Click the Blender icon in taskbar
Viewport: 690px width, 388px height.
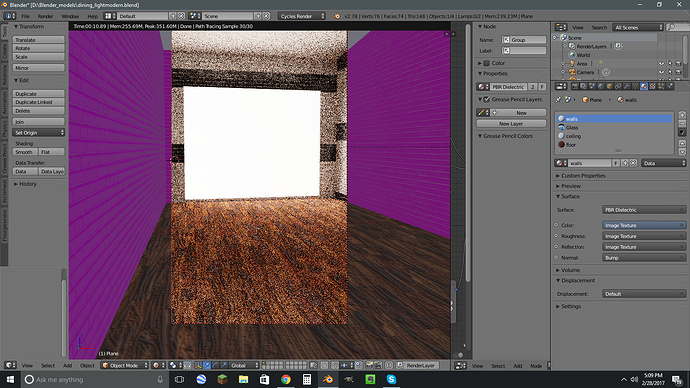tap(328, 379)
